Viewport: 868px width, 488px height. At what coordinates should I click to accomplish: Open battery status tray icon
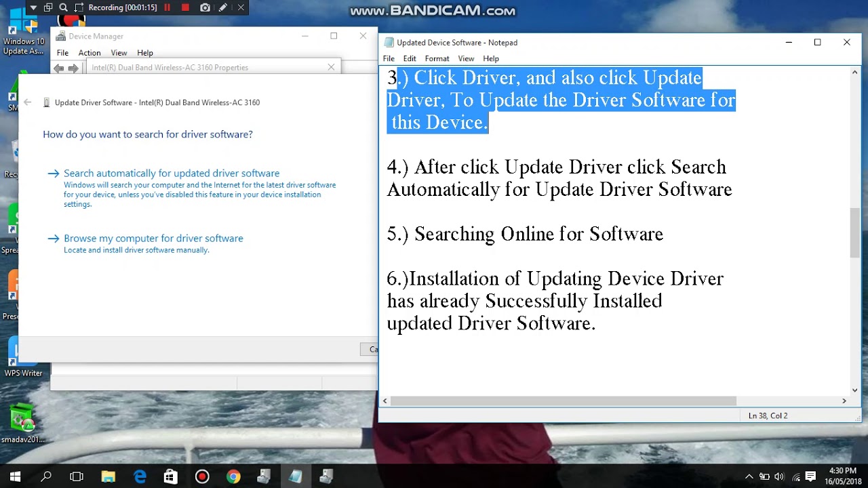click(x=764, y=476)
